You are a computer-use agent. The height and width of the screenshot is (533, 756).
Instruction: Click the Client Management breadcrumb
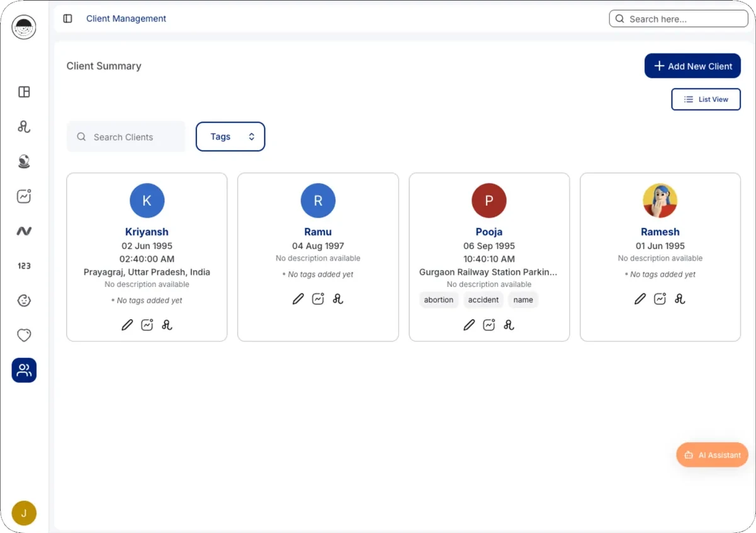coord(126,19)
